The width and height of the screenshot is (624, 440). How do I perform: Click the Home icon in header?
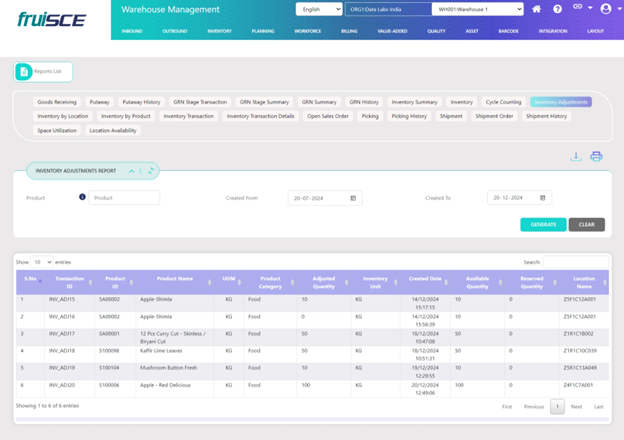(x=537, y=9)
